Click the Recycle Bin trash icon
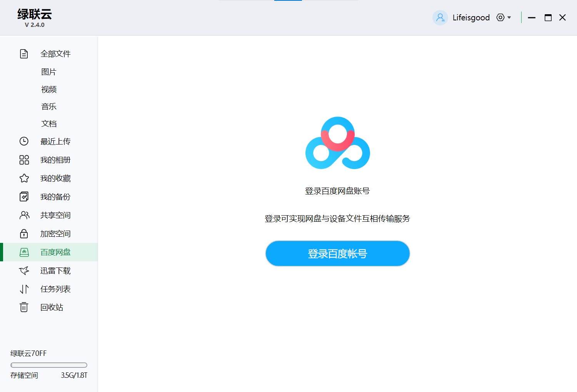Screen dimensions: 577x392 coord(24,307)
